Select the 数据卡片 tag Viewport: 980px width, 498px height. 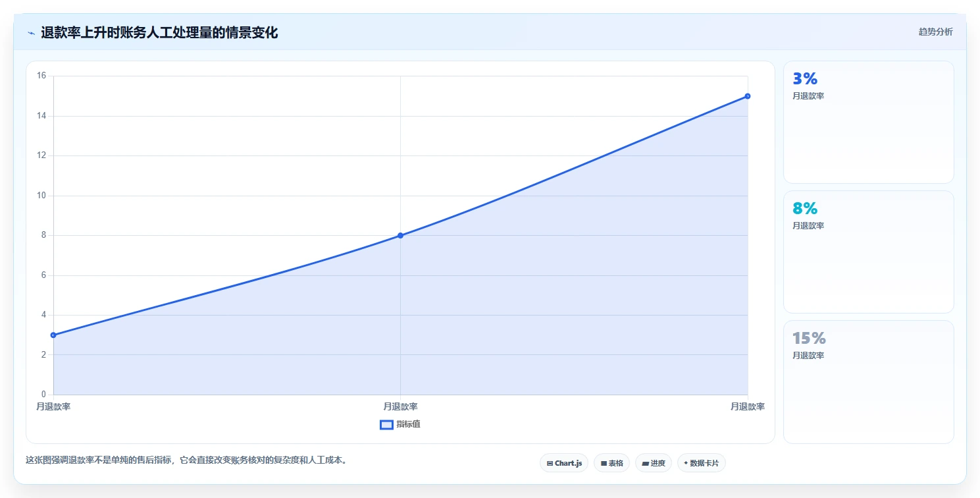tap(702, 463)
